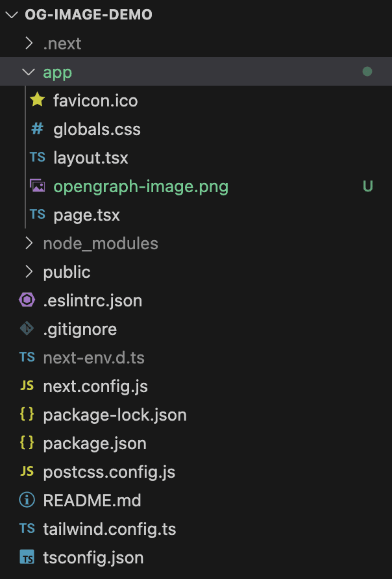Viewport: 392px width, 579px height.
Task: Select the package-lock.json file
Action: 116,414
